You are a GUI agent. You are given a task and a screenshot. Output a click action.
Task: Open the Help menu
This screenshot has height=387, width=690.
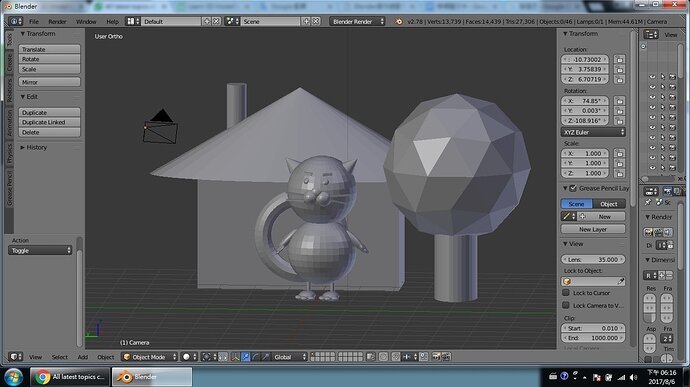(x=112, y=22)
